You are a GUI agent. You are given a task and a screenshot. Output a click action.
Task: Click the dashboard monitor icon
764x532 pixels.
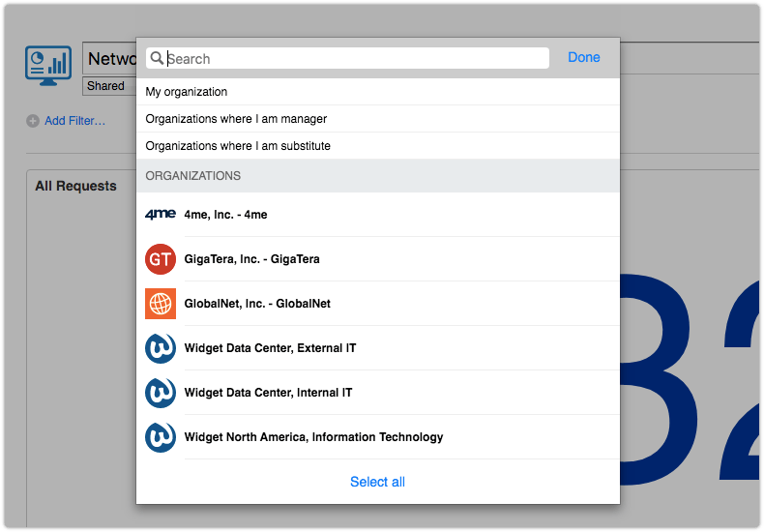(x=48, y=66)
